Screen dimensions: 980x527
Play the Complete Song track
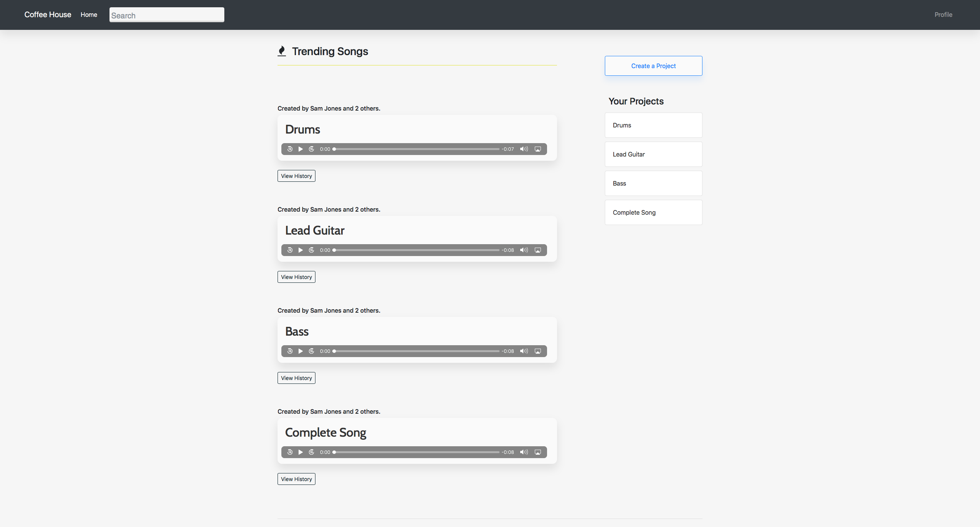tap(301, 452)
